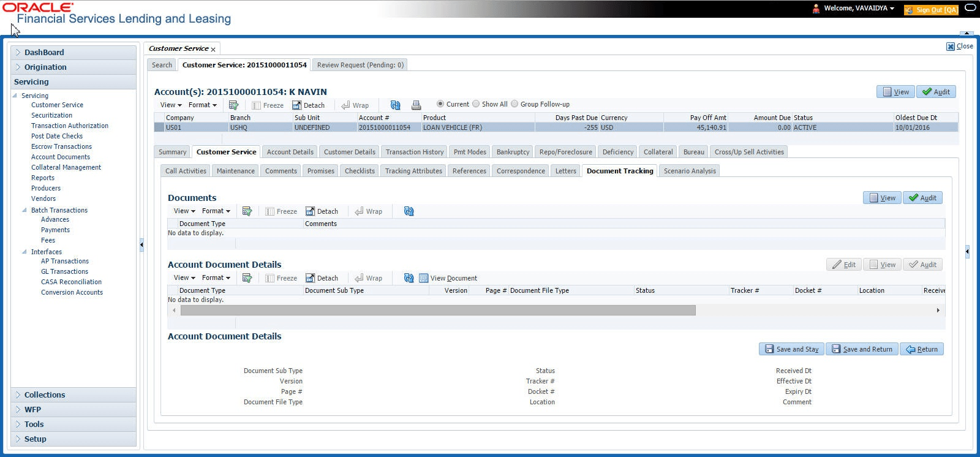The image size is (980, 457).
Task: Click the Save and Stay button
Action: (791, 349)
